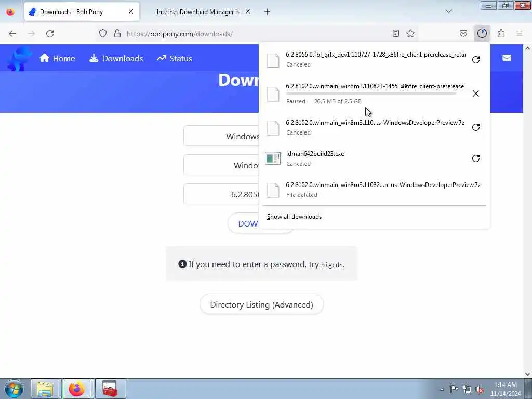Open Windows Explorer from taskbar
The height and width of the screenshot is (399, 532).
click(45, 389)
